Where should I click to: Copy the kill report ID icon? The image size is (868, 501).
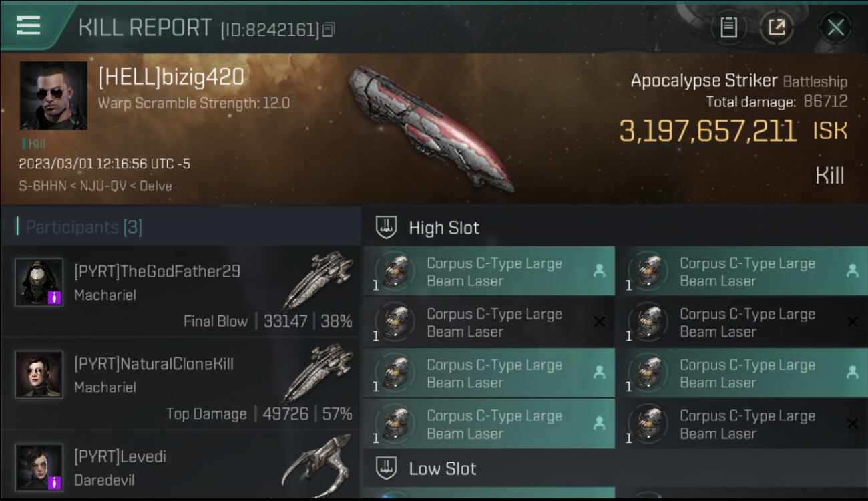pyautogui.click(x=329, y=29)
